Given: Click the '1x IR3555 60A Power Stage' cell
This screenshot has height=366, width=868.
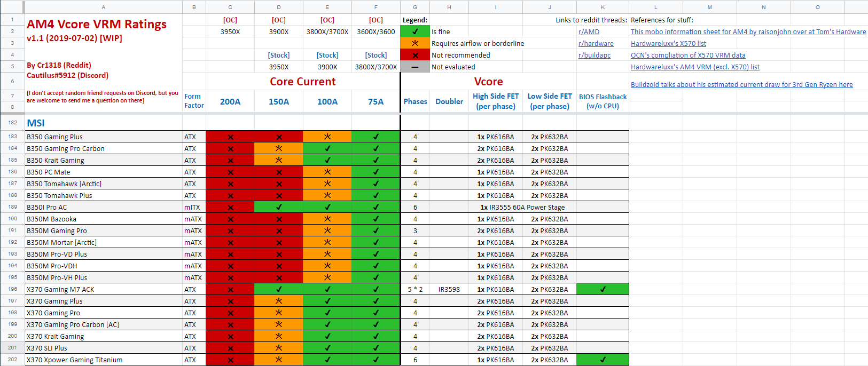Looking at the screenshot, I should pos(522,207).
